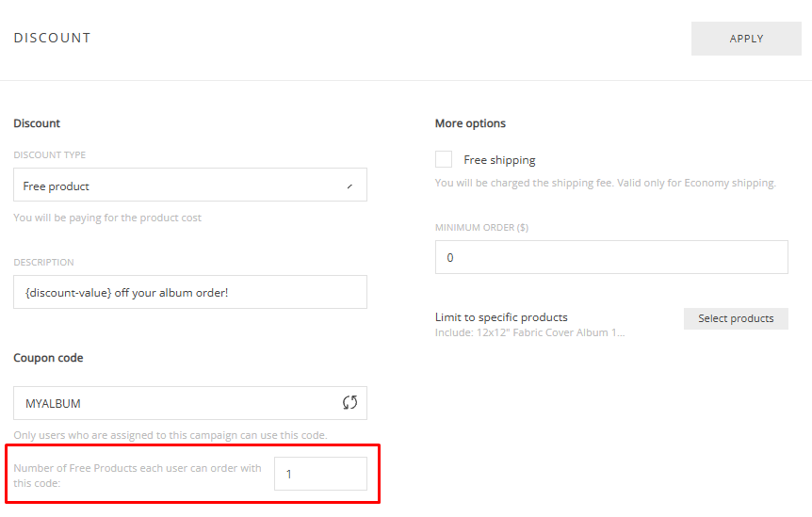Click the APPLY button

coord(746,39)
